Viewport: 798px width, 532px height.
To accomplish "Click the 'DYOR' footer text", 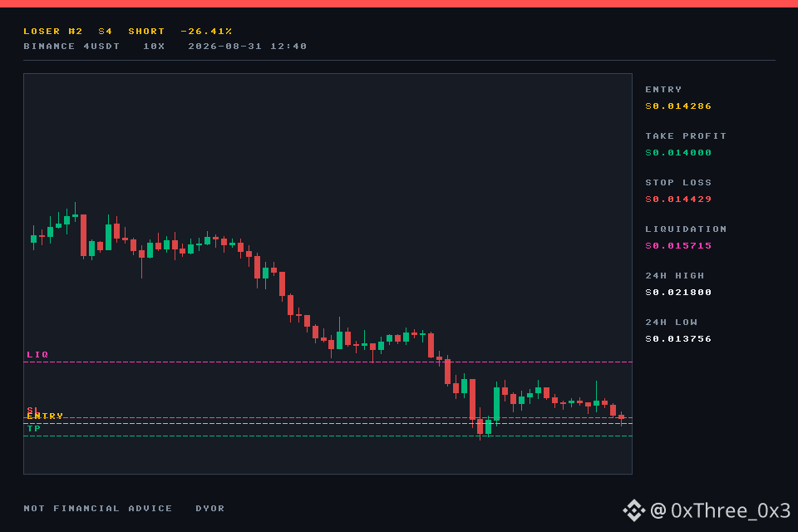I will [x=210, y=509].
